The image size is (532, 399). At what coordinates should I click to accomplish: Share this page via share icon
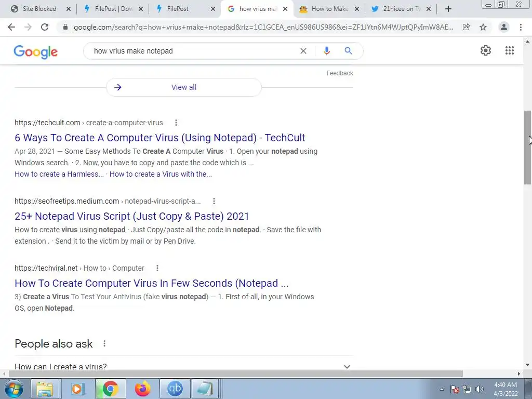pos(467,27)
